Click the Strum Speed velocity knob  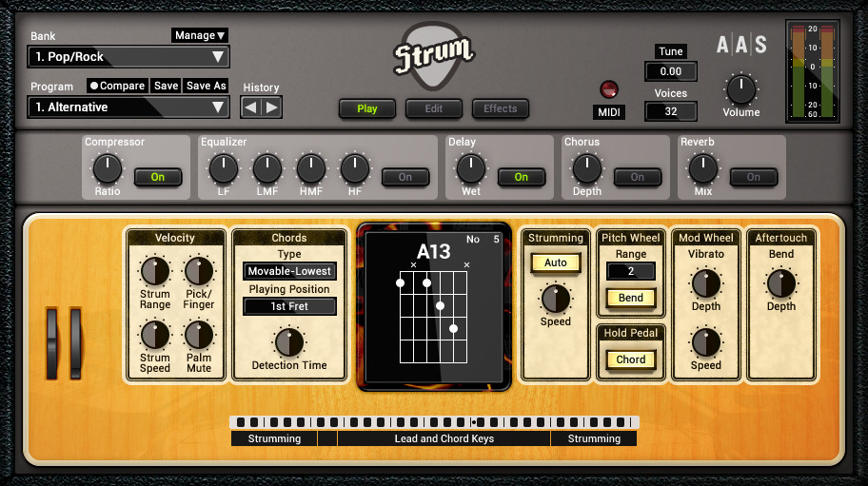pos(155,335)
